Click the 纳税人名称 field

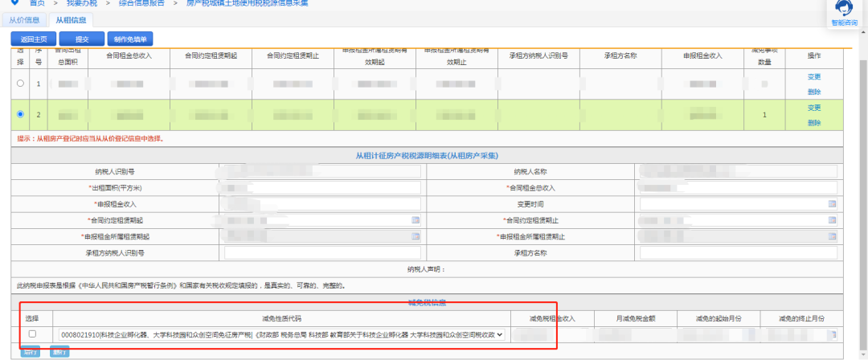pos(739,172)
